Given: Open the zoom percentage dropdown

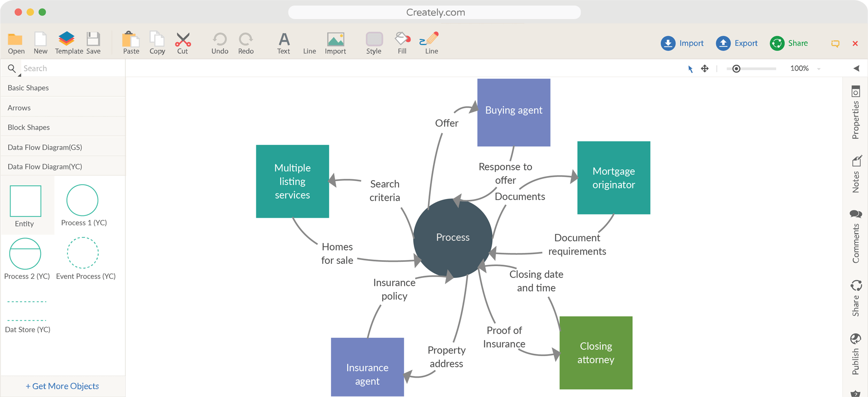Looking at the screenshot, I should click(x=818, y=68).
